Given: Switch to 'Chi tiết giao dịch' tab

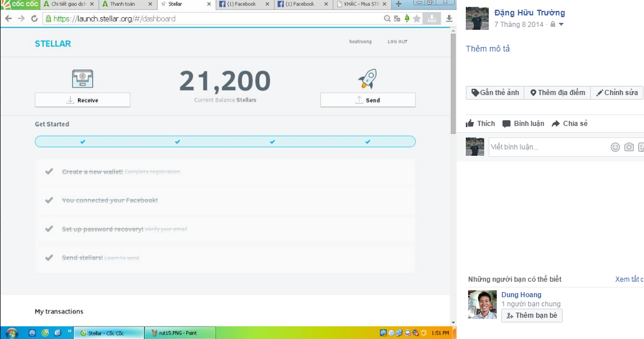Looking at the screenshot, I should (x=68, y=4).
